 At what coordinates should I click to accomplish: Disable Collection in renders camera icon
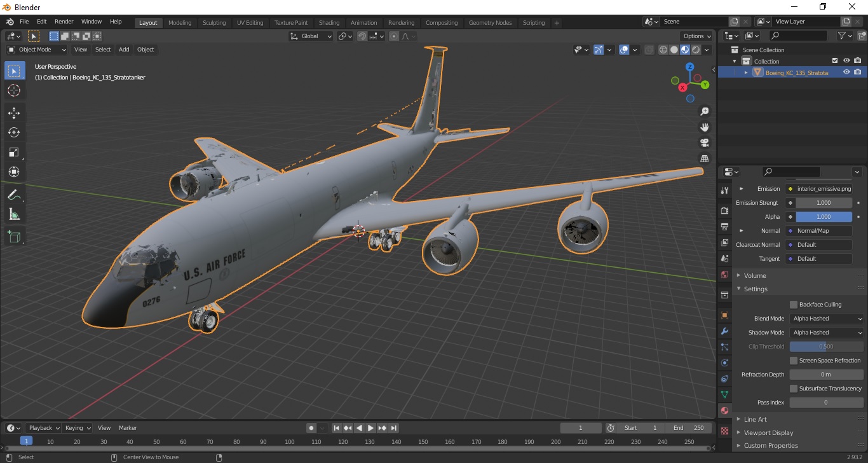858,61
